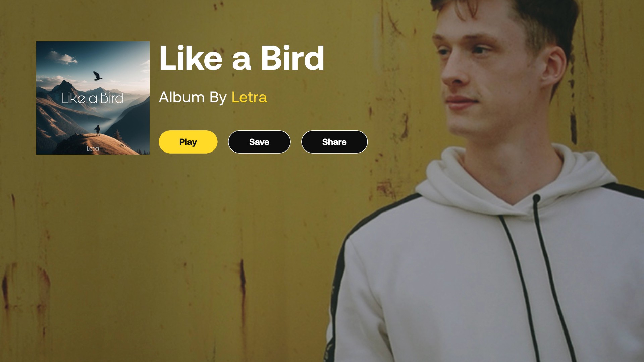Image resolution: width=644 pixels, height=362 pixels.
Task: Click the Like a Bird text on the cover
Action: click(x=93, y=98)
